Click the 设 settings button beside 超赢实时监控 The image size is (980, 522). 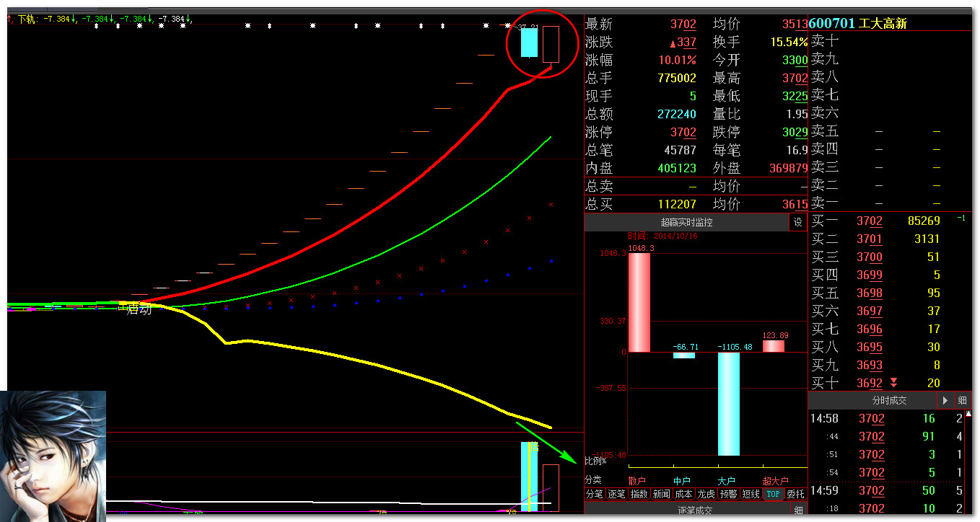[x=798, y=222]
